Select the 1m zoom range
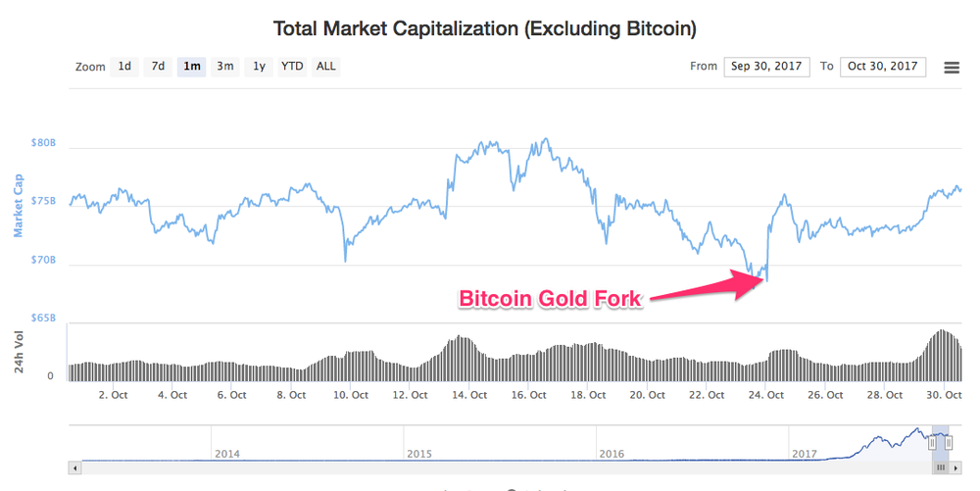Image resolution: width=980 pixels, height=491 pixels. 191,67
